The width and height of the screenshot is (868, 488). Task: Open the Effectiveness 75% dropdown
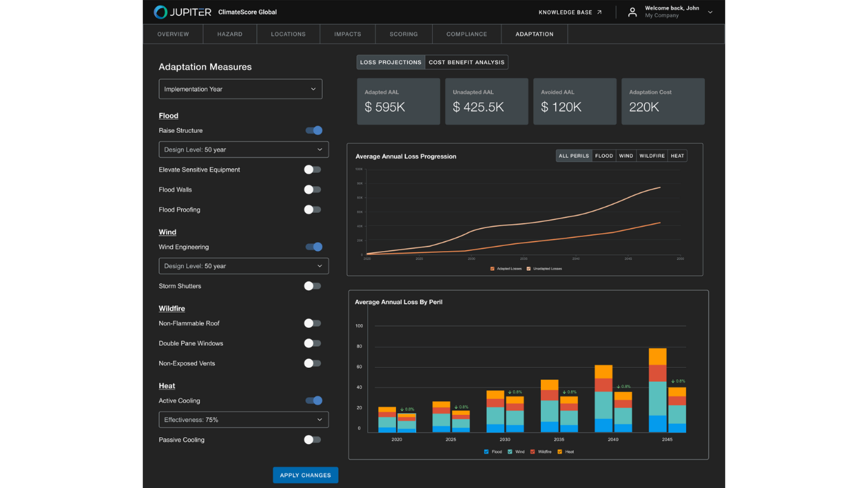(x=243, y=419)
